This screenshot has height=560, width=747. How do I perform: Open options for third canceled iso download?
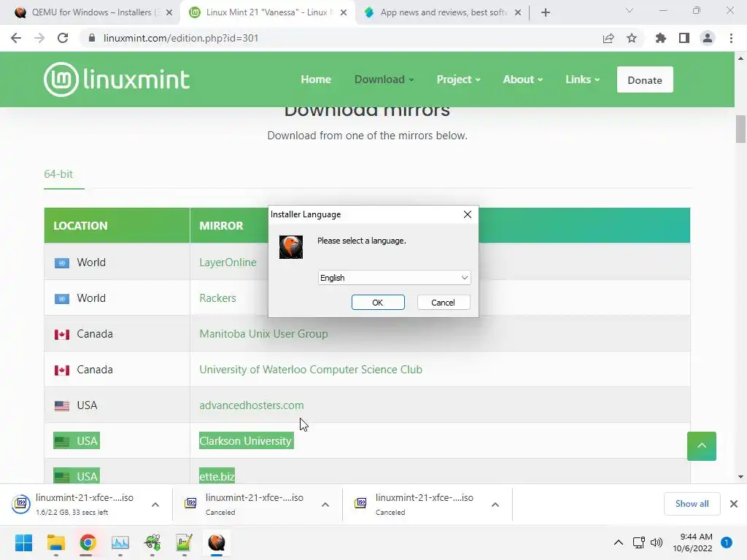[x=495, y=505]
